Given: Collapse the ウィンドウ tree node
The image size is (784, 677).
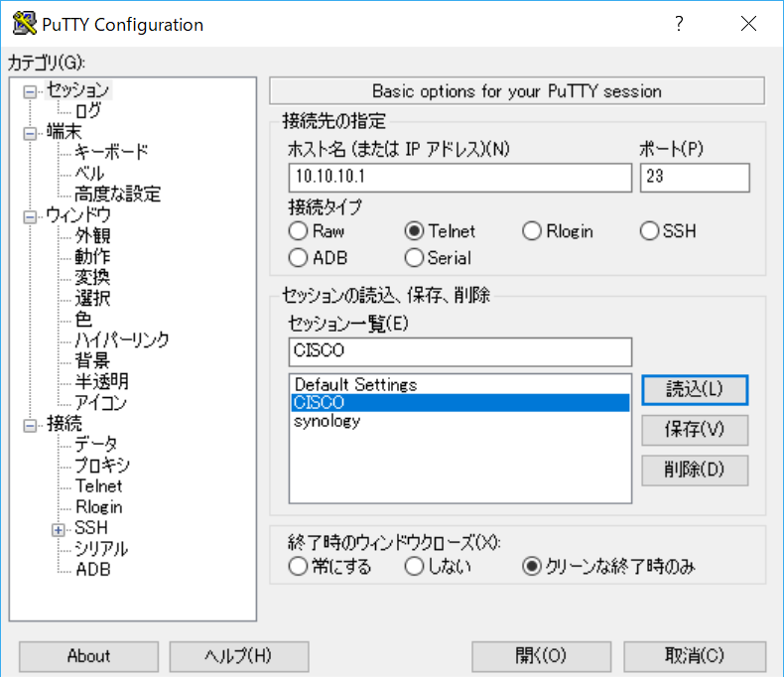Looking at the screenshot, I should [30, 217].
